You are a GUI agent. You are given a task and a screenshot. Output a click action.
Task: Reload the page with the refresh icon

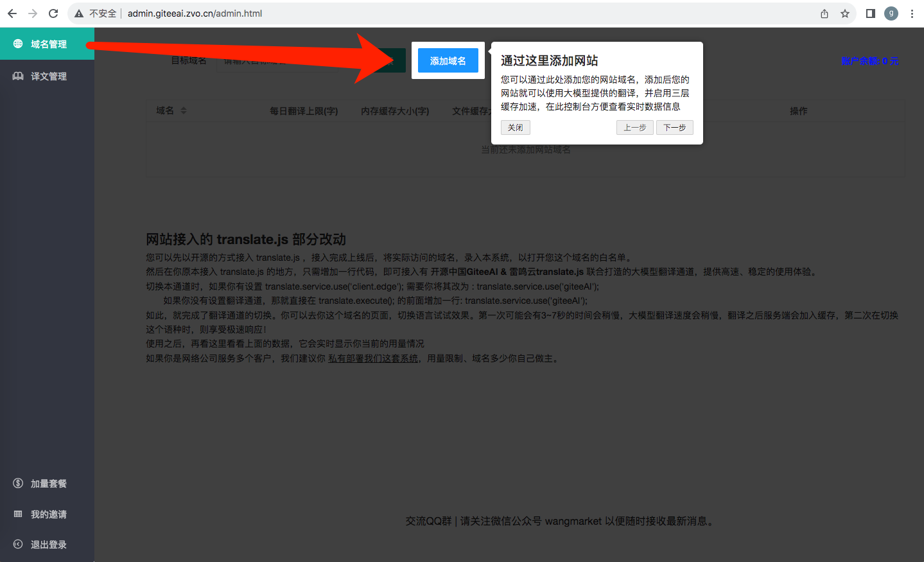53,13
